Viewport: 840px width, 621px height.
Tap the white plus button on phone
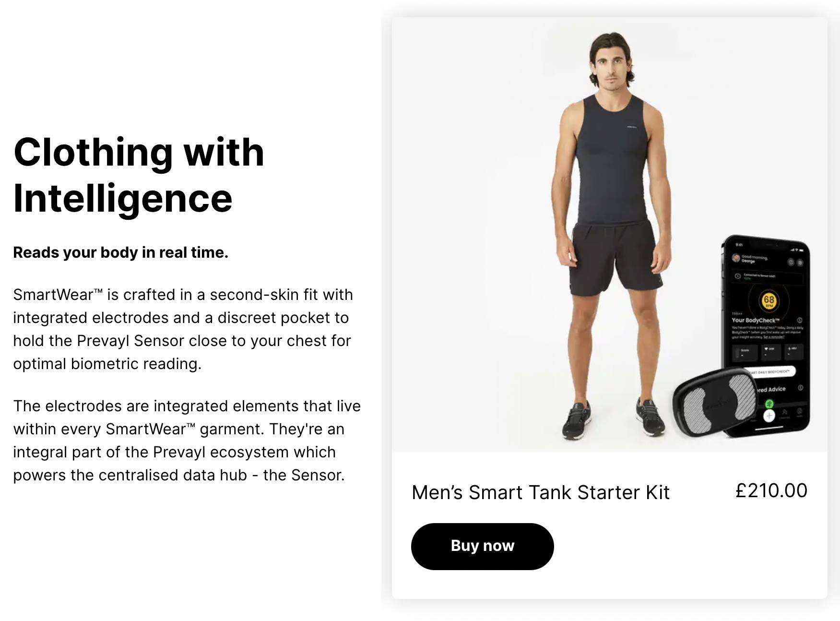[769, 416]
